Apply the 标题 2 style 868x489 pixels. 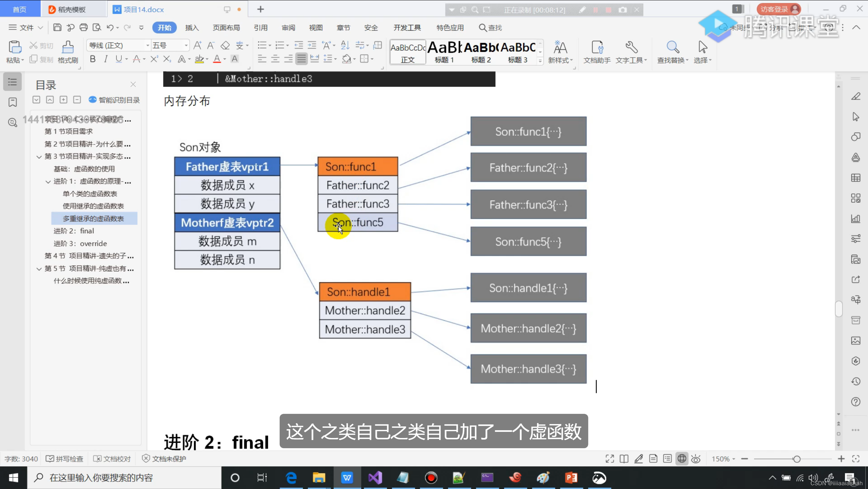coord(481,52)
